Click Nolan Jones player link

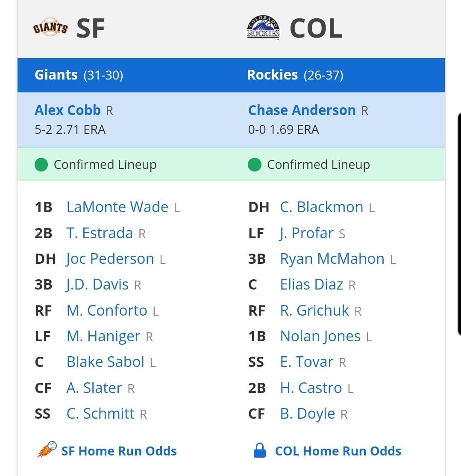pos(320,336)
